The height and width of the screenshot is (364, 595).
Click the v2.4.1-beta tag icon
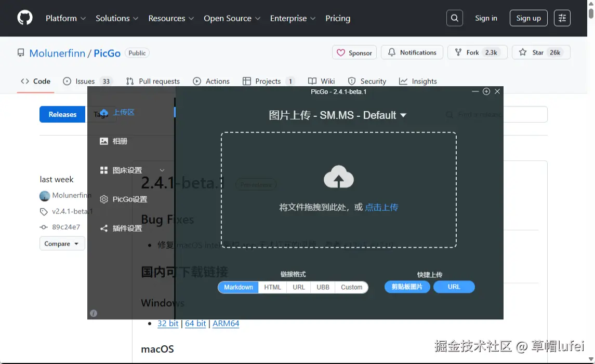click(x=44, y=211)
